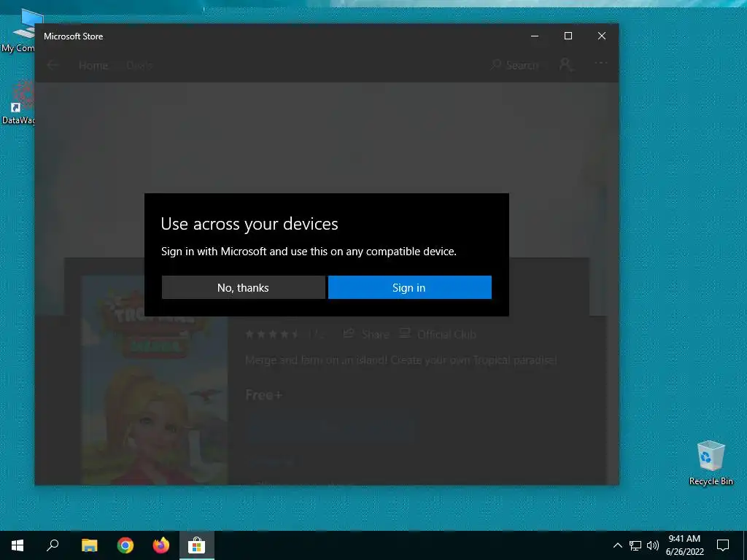747x560 pixels.
Task: Open the Official Club link
Action: pos(438,334)
